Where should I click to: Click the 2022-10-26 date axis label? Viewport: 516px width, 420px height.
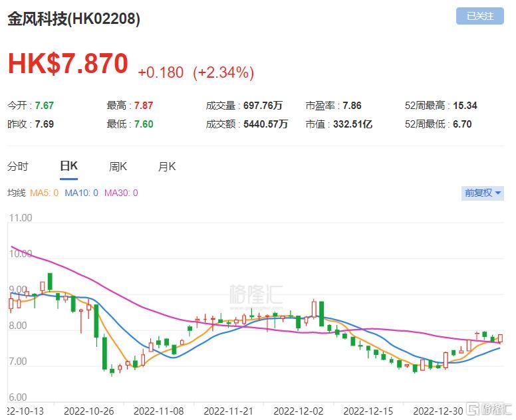click(x=89, y=411)
